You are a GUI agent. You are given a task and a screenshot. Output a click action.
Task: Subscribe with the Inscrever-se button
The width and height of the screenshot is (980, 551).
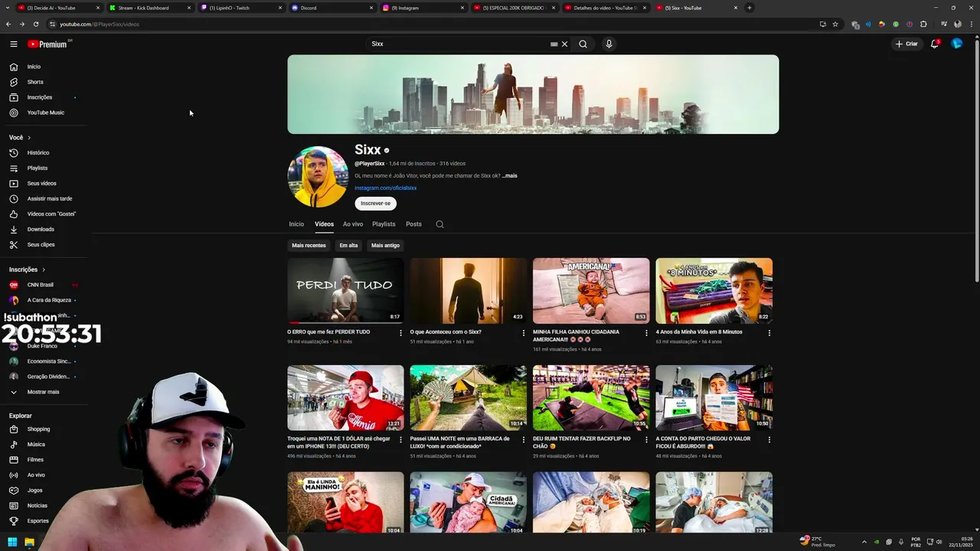point(375,204)
